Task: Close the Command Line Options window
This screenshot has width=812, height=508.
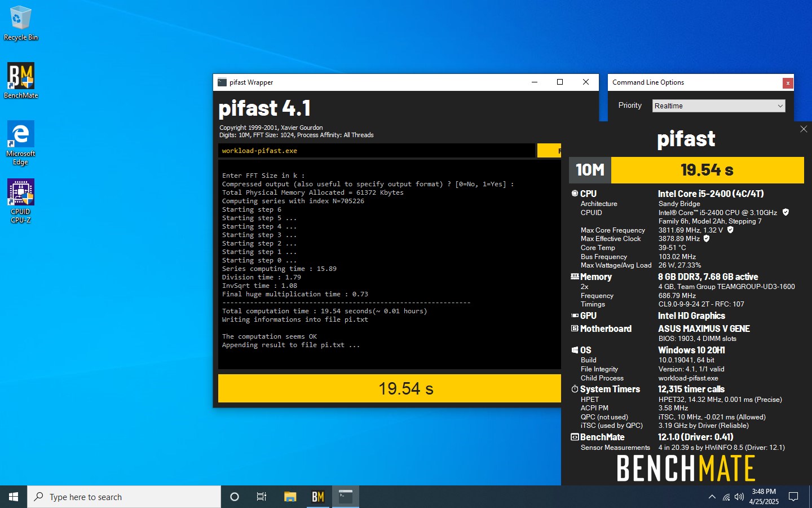Action: pyautogui.click(x=788, y=83)
